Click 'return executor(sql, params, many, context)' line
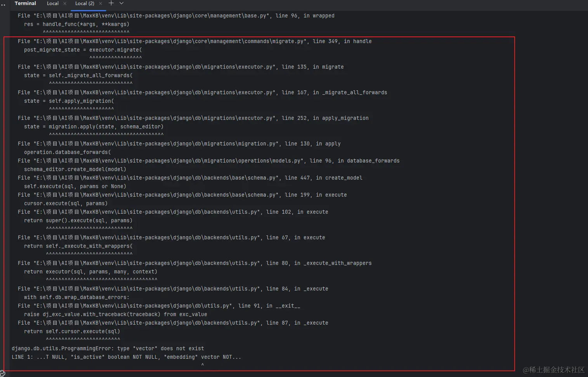Screen dimensions: 588x377 pos(91,272)
